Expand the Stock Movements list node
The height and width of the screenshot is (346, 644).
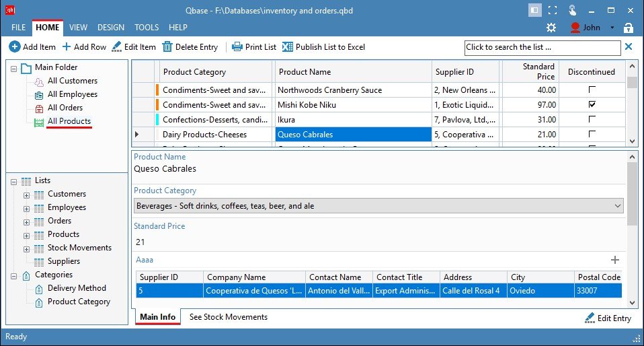coord(26,249)
